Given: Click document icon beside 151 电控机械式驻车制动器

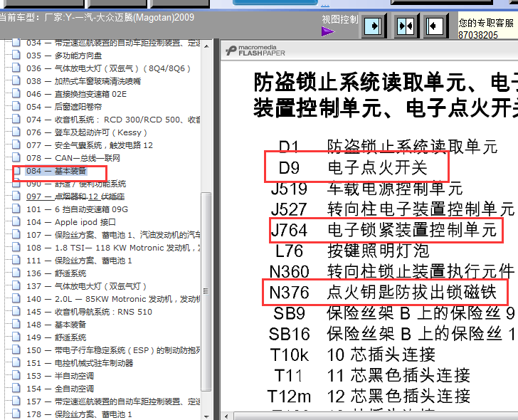Looking at the screenshot, I should pyautogui.click(x=16, y=362).
